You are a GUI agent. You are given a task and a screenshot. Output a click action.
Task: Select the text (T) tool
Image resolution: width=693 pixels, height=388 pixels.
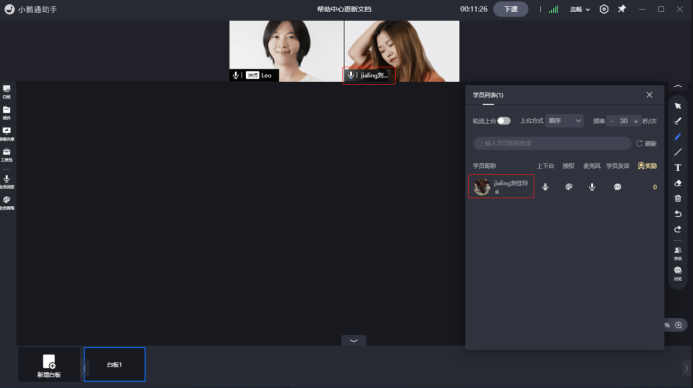(x=678, y=167)
